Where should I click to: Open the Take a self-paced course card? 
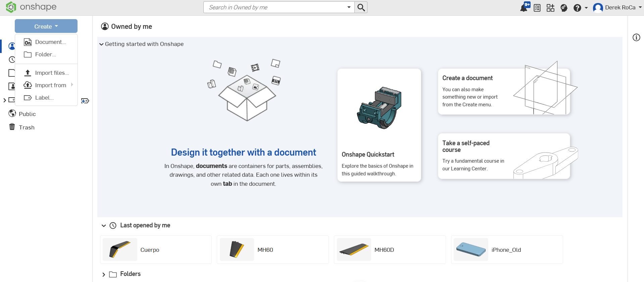click(504, 156)
